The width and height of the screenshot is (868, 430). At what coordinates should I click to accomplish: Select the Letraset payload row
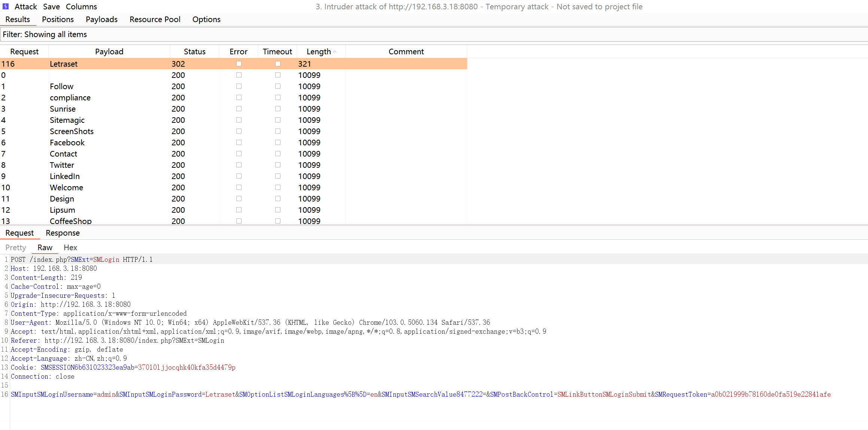click(234, 64)
